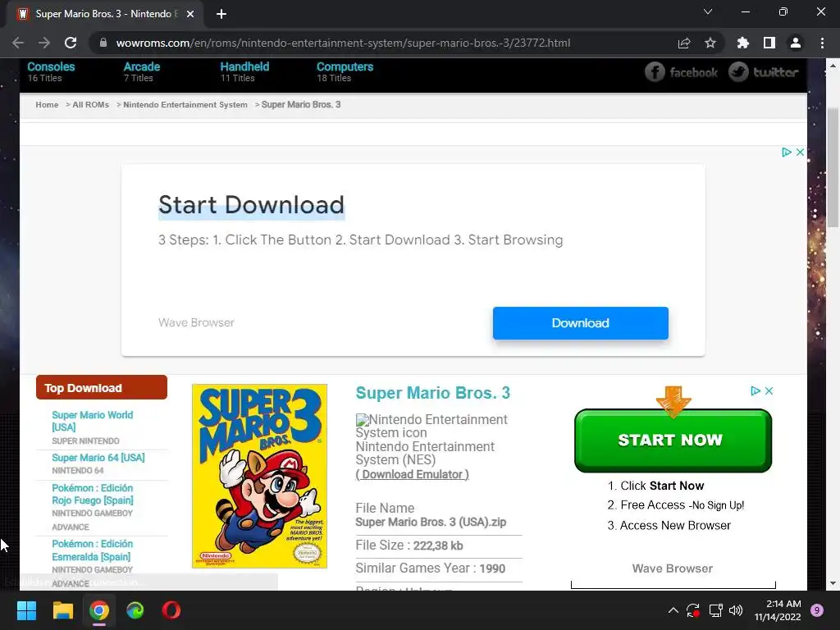Close the START NOW side ad
This screenshot has width=840, height=630.
coord(769,391)
